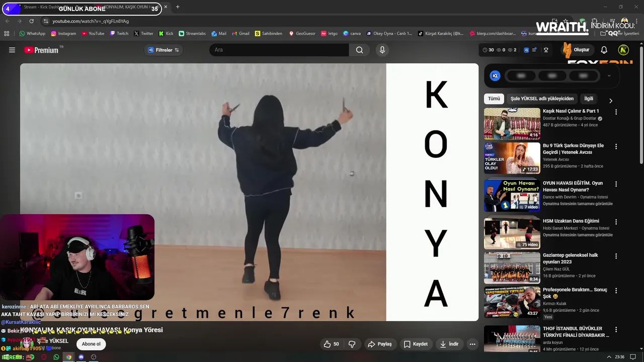Open YouTube bookmark in bookmarks bar
This screenshot has width=644, height=362.
click(x=93, y=34)
